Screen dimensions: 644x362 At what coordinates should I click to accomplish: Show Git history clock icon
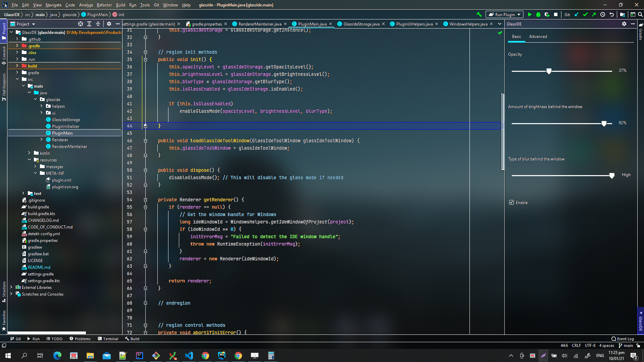click(603, 14)
